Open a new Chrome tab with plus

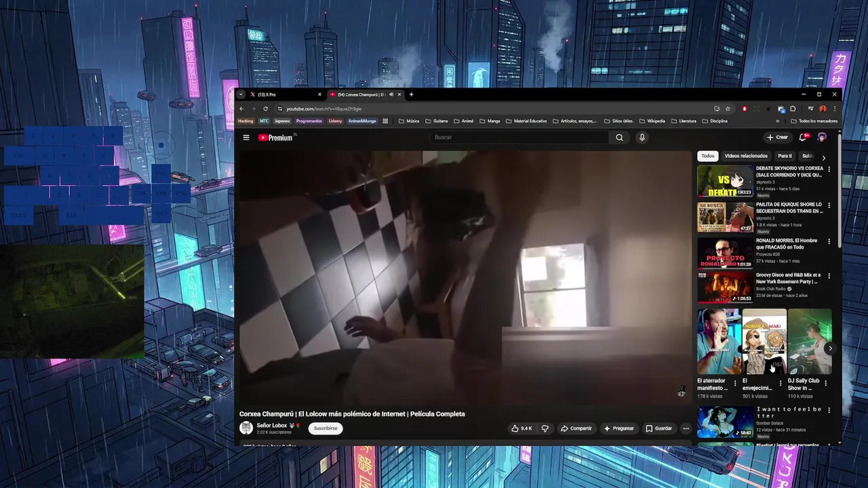411,94
